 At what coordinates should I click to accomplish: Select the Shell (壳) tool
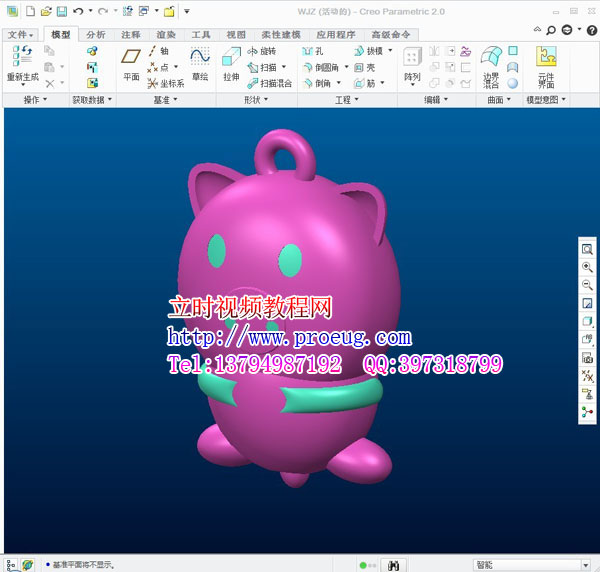coord(364,68)
